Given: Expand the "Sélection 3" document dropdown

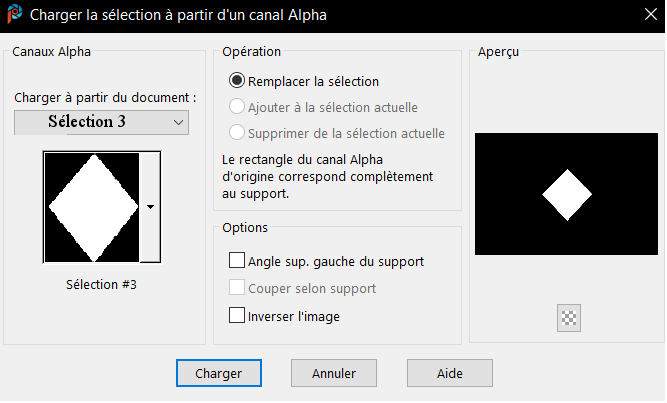Looking at the screenshot, I should (x=179, y=122).
